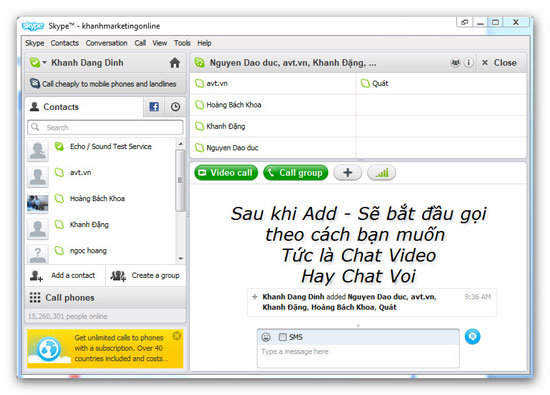The height and width of the screenshot is (395, 550).
Task: Click Hoàng Bách Khoa's avatar photo
Action: tap(38, 203)
